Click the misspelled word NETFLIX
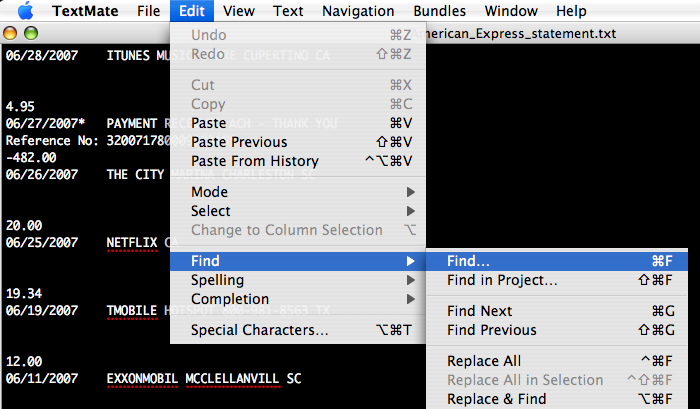This screenshot has width=700, height=409. (x=132, y=242)
